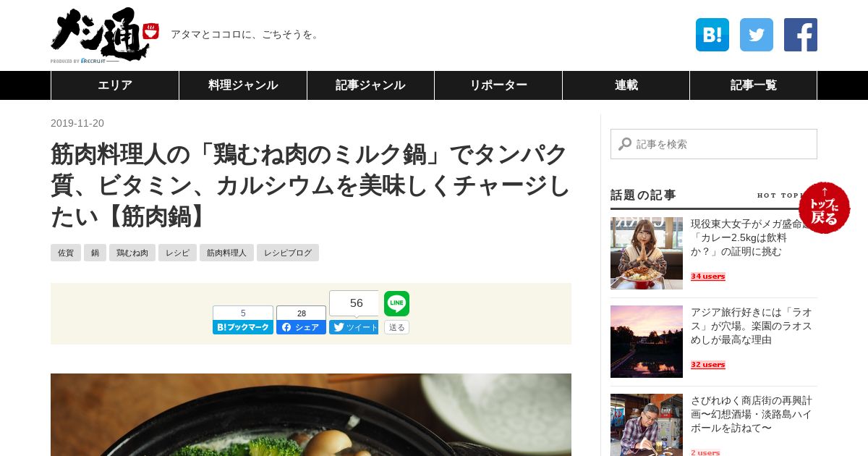Share the article via the LINE icon

pyautogui.click(x=396, y=304)
